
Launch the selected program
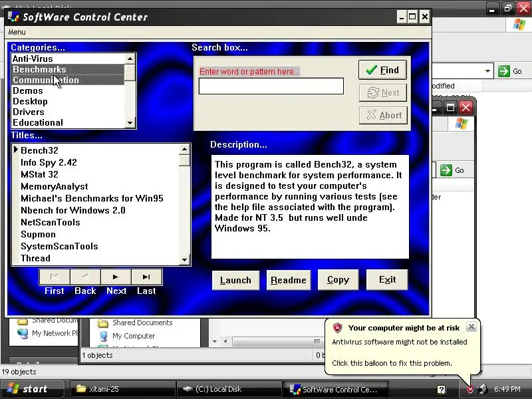tap(235, 280)
